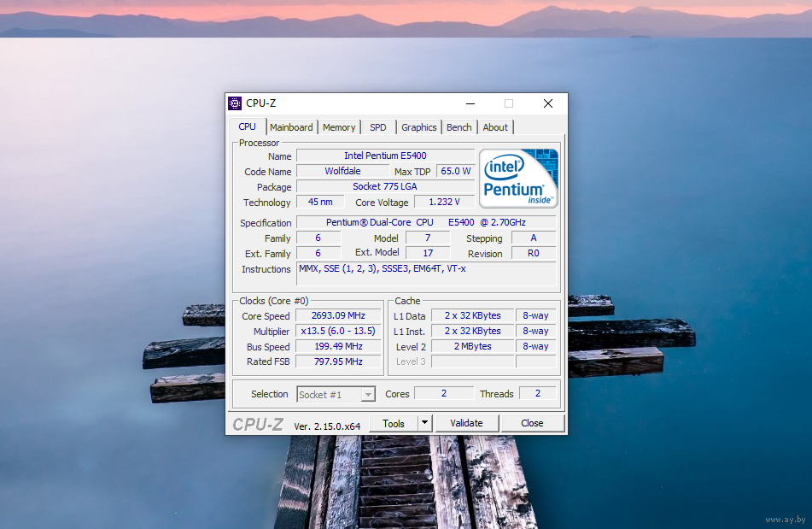Go to the Graphics tab
The image size is (812, 529).
tap(418, 127)
